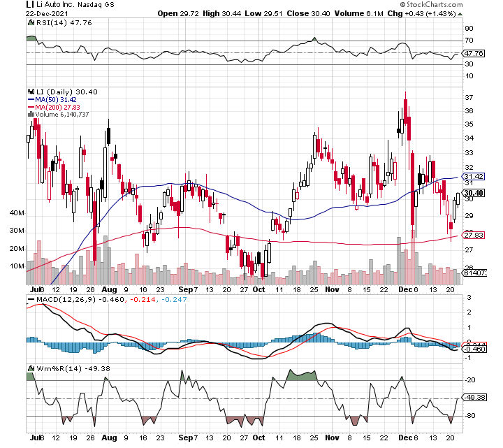Click the RSI indicator mountain icon

click(31, 22)
